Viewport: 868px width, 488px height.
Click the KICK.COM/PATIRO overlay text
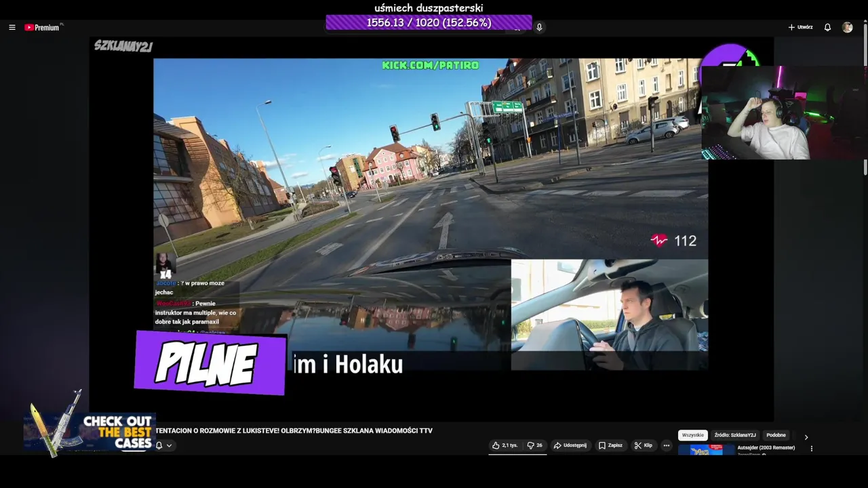click(430, 65)
